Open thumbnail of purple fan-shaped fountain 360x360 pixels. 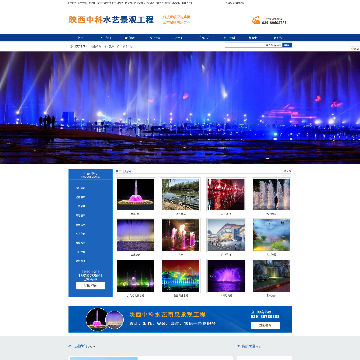click(x=226, y=276)
